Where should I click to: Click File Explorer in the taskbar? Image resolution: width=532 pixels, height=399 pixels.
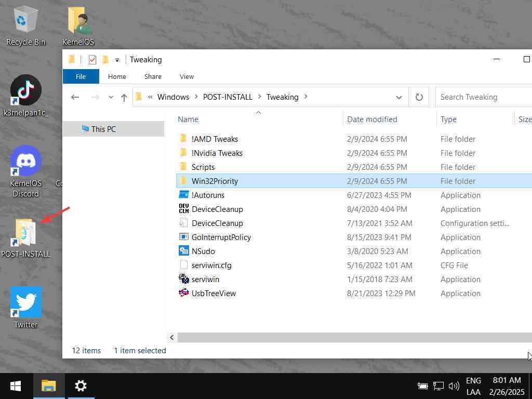pyautogui.click(x=48, y=386)
